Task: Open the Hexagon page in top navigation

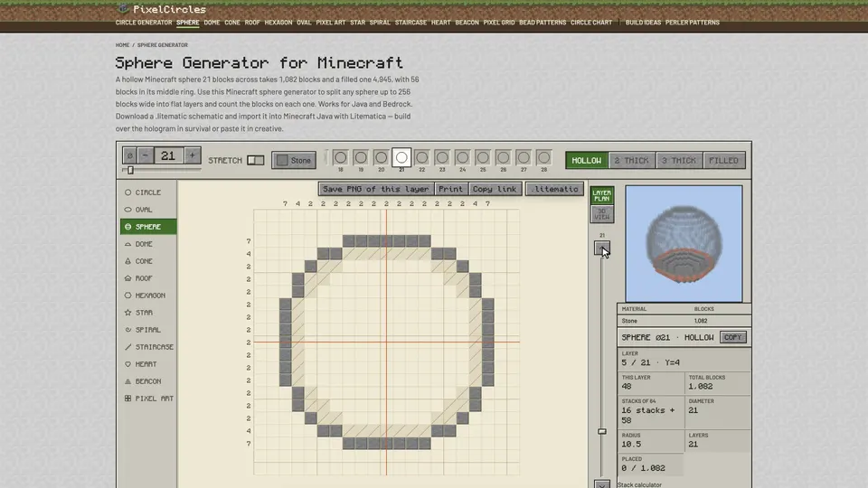Action: 278,23
